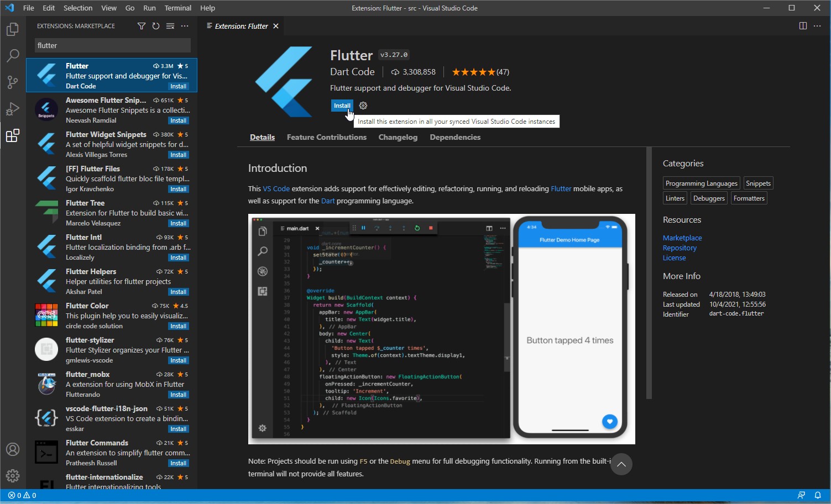This screenshot has height=504, width=831.
Task: Open the File menu
Action: pos(29,8)
